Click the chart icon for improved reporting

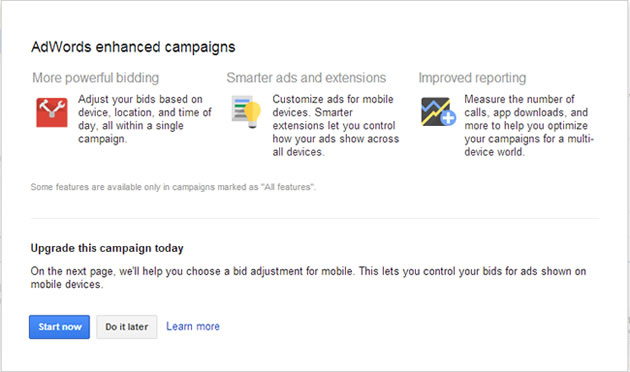pos(436,111)
